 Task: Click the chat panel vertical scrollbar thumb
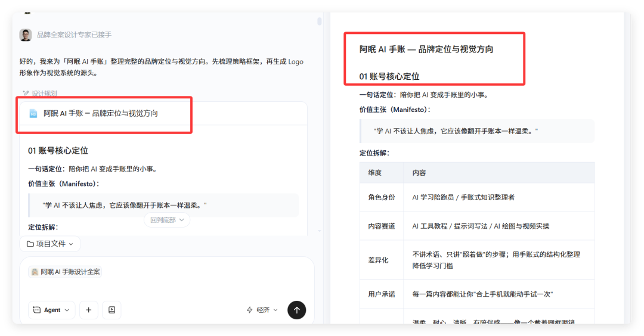point(319,21)
